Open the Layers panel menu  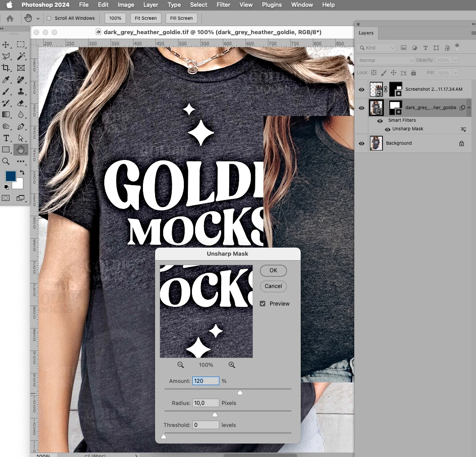coord(473,33)
